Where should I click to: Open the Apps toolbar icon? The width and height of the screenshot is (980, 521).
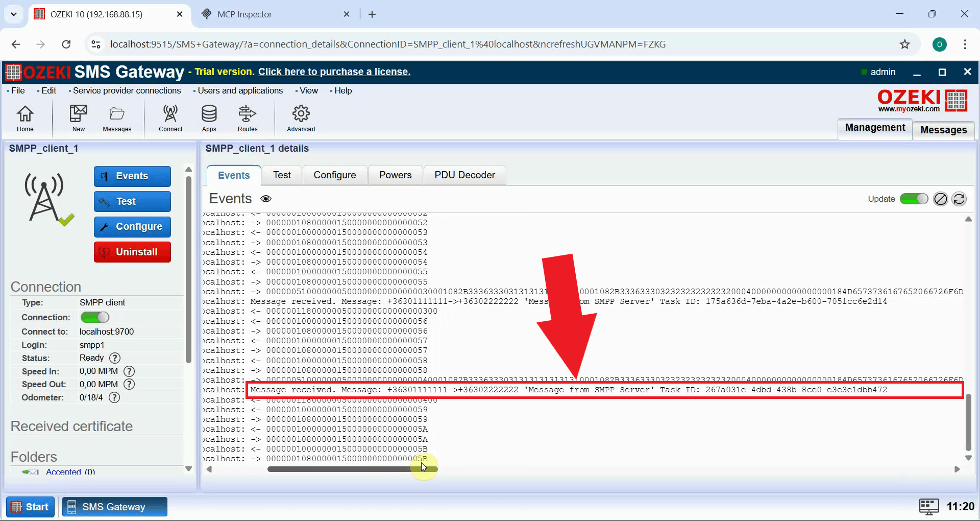point(209,118)
